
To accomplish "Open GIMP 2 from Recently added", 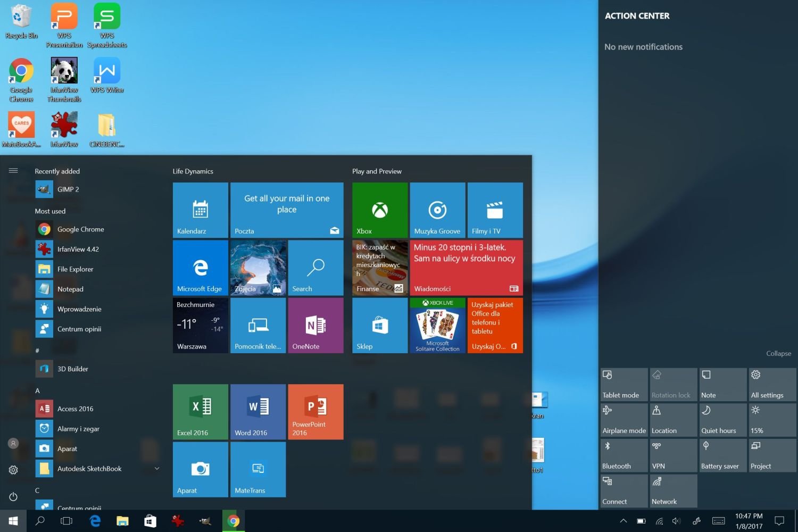I will tap(98, 189).
